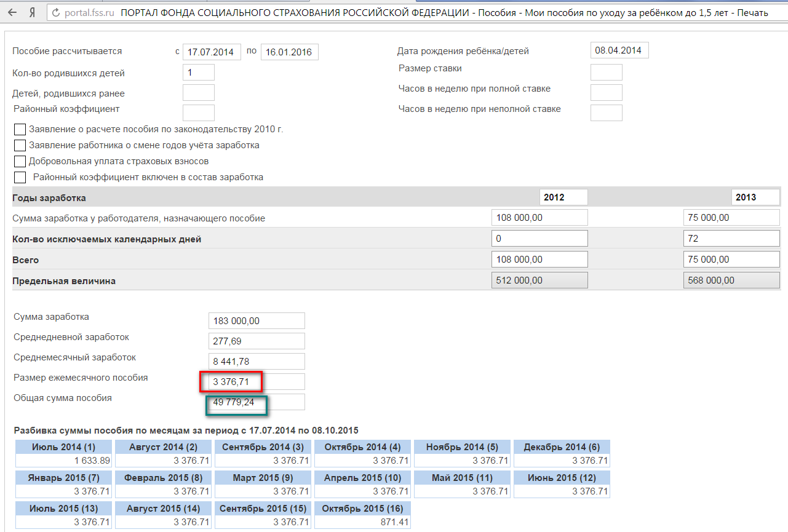This screenshot has height=532, width=788.
Task: Toggle the change of earnings years checkbox
Action: pos(20,145)
